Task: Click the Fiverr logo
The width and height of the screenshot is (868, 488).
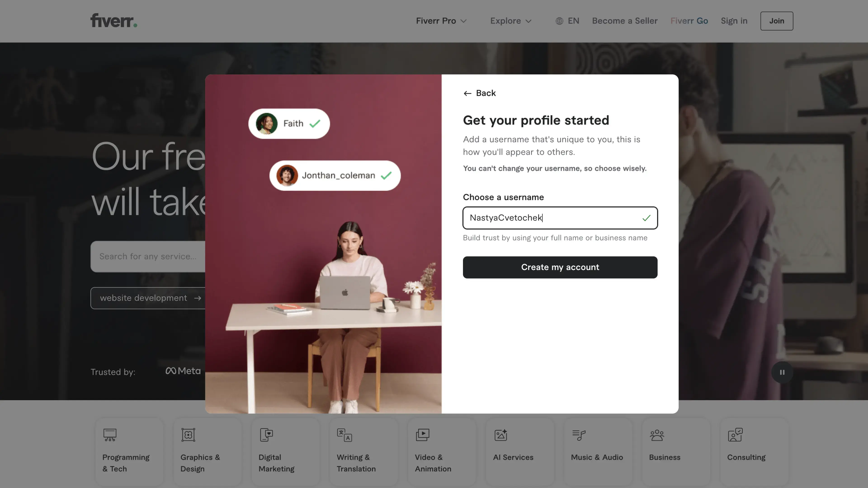Action: click(113, 21)
